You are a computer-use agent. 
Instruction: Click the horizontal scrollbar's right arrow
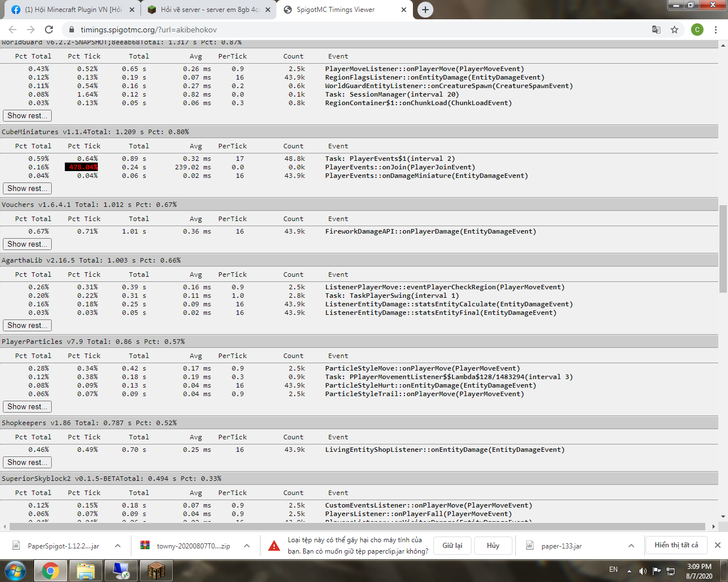click(714, 526)
